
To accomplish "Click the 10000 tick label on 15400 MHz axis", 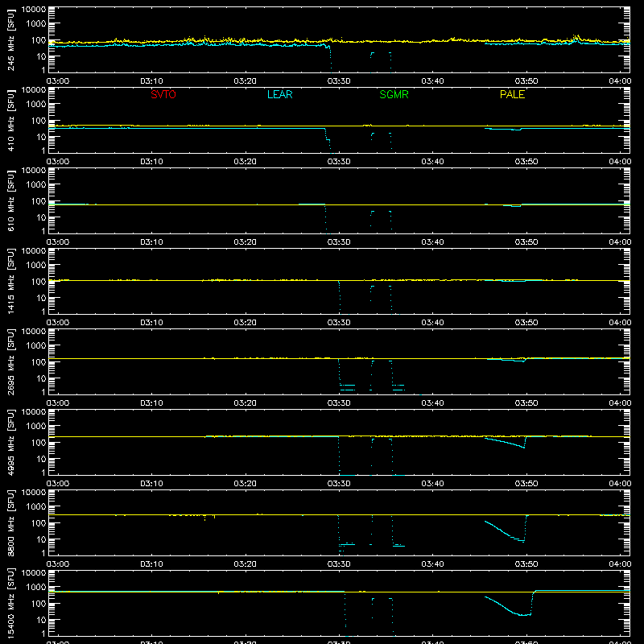I will (x=34, y=573).
